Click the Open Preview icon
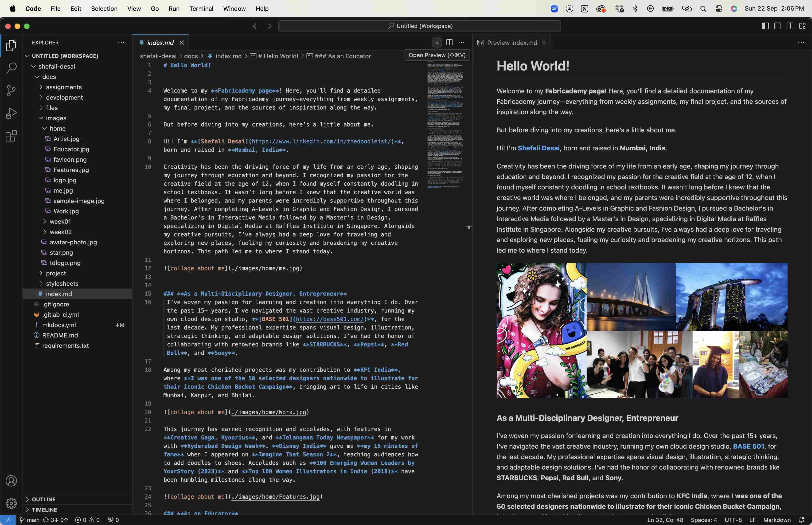The width and height of the screenshot is (812, 525). point(437,42)
